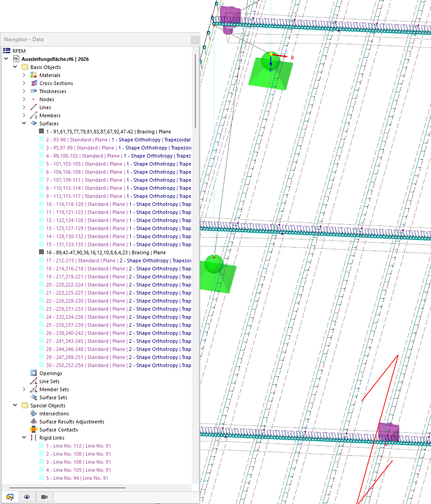
Task: Collapse the Special Objects folder
Action: pos(15,405)
